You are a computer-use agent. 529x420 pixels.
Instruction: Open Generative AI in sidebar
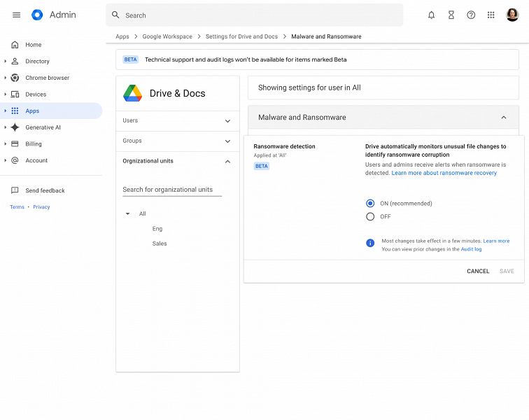pyautogui.click(x=43, y=127)
